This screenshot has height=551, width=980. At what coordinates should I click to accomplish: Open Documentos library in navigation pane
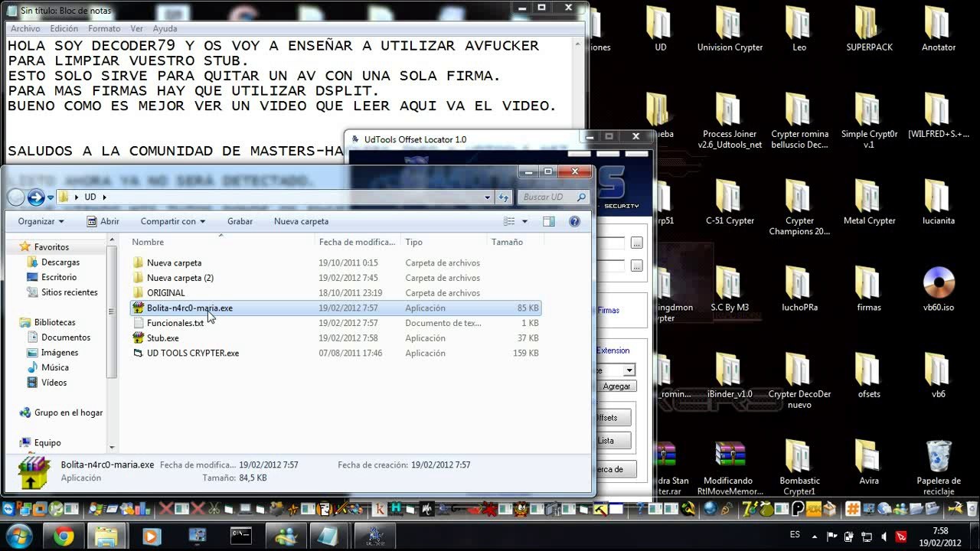tap(66, 337)
